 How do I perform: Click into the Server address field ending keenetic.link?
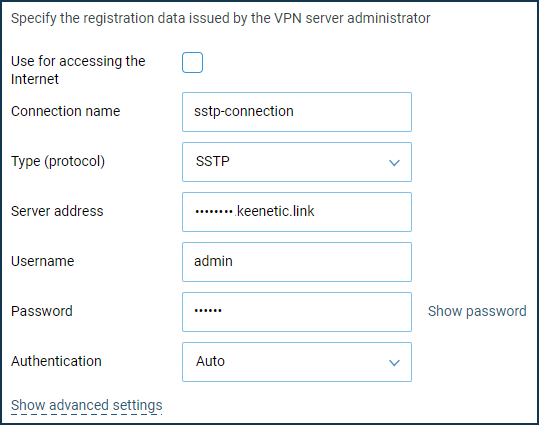(297, 212)
